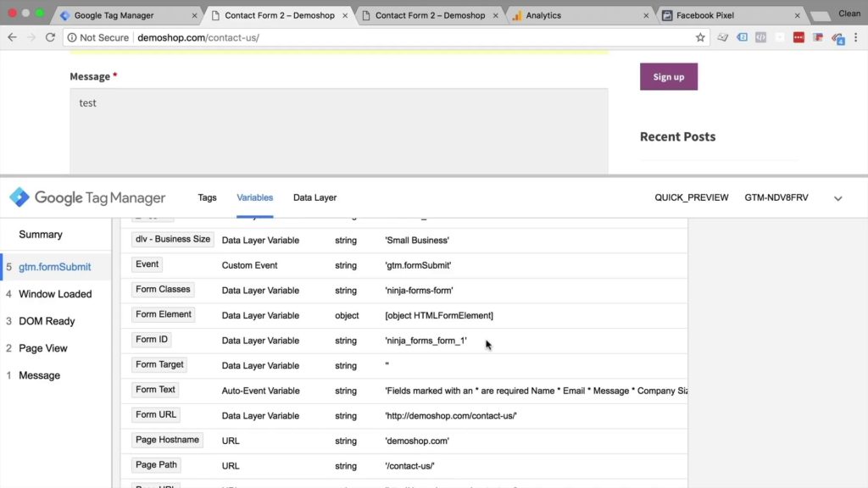
Task: Open Chrome's three-dot menu
Action: coord(854,37)
